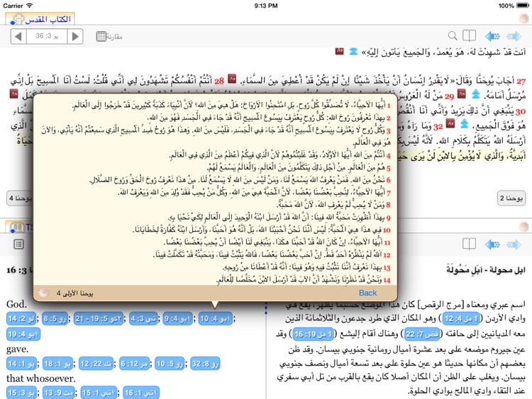Select verse number 27 in the Bible text
This screenshot has height=399, width=532.
[521, 82]
